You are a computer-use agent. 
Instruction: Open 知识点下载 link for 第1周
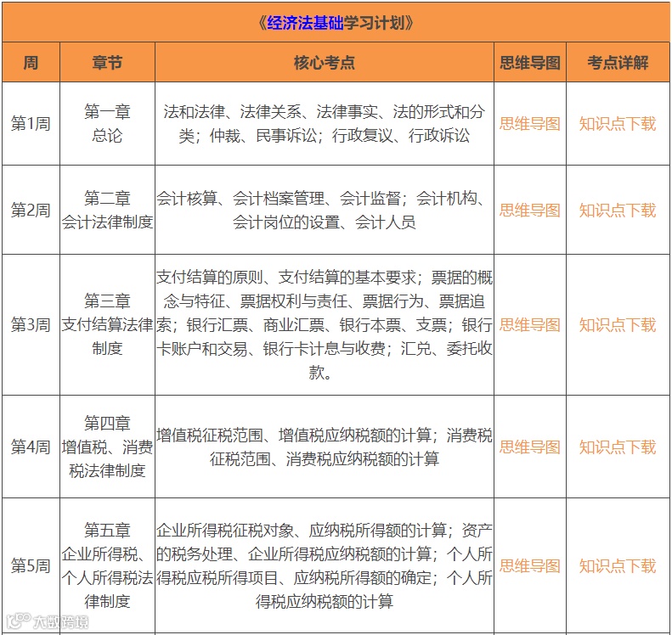(618, 124)
